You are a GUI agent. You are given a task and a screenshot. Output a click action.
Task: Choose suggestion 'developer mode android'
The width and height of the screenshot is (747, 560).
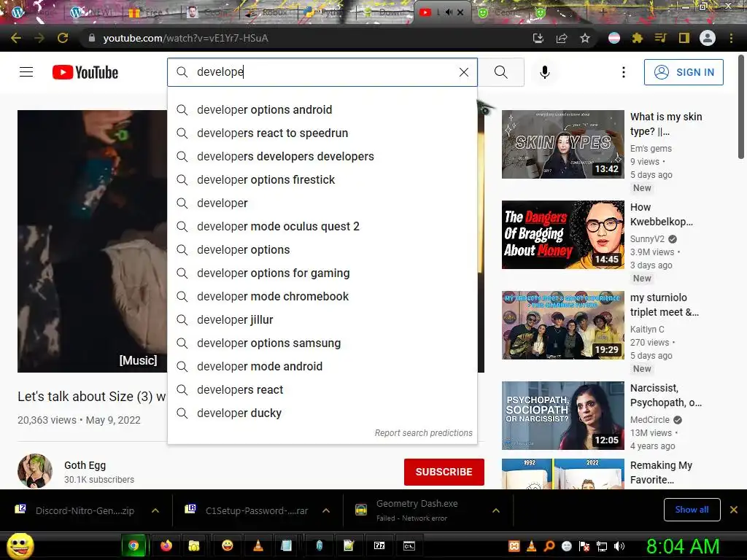[x=322, y=366]
